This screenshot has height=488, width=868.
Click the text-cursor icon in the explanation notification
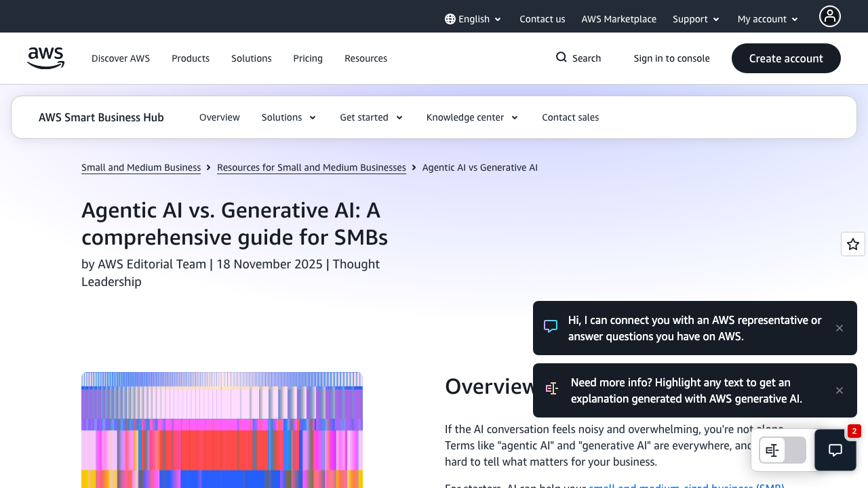point(552,388)
